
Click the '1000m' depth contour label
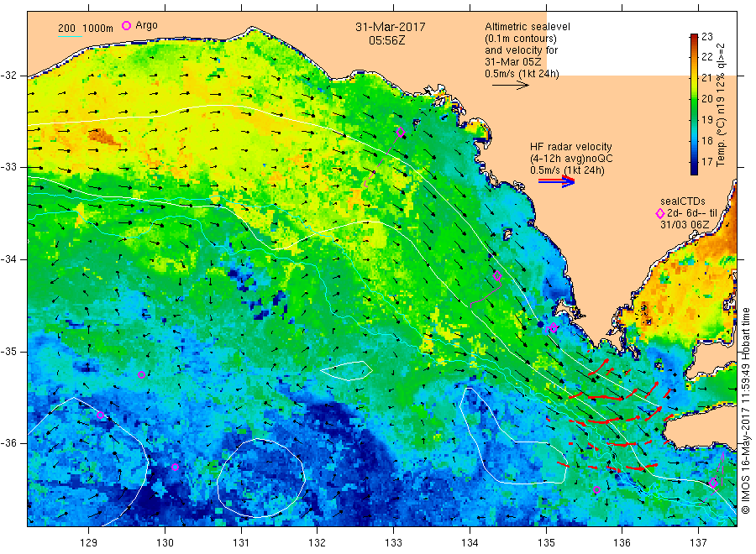coord(98,29)
